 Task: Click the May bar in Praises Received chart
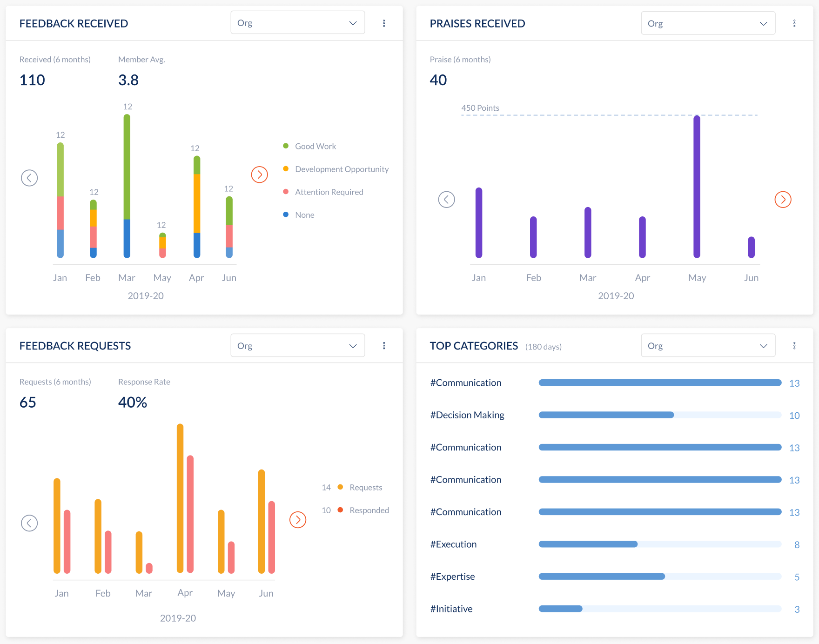[696, 186]
